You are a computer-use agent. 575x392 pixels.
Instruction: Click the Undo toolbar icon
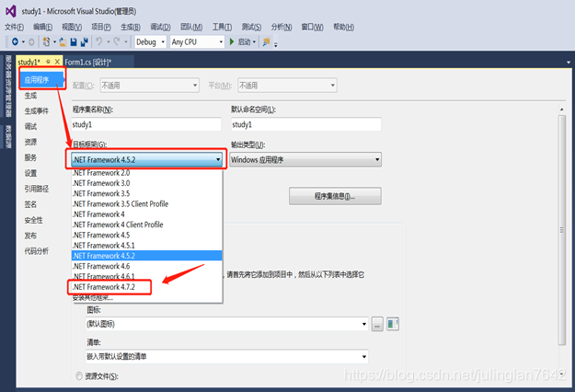click(99, 41)
